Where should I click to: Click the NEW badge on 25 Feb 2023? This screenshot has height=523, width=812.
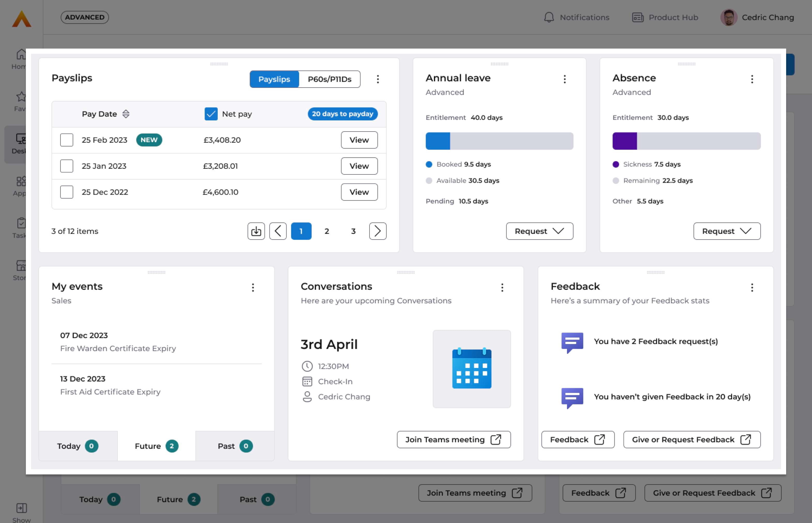149,140
